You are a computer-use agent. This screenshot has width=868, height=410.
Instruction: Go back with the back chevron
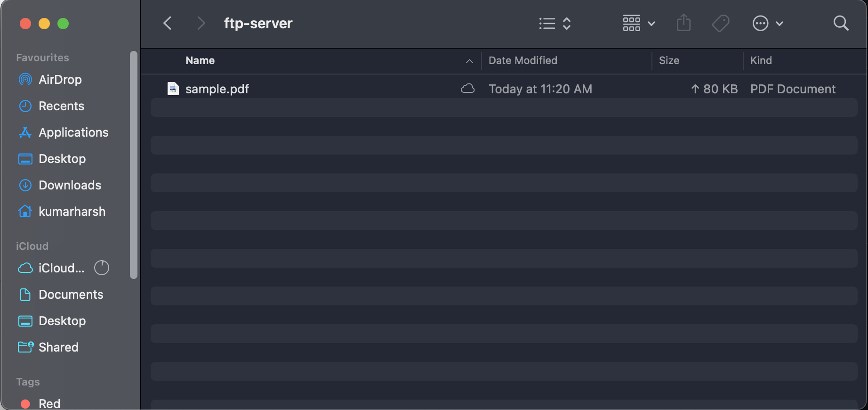[x=167, y=23]
